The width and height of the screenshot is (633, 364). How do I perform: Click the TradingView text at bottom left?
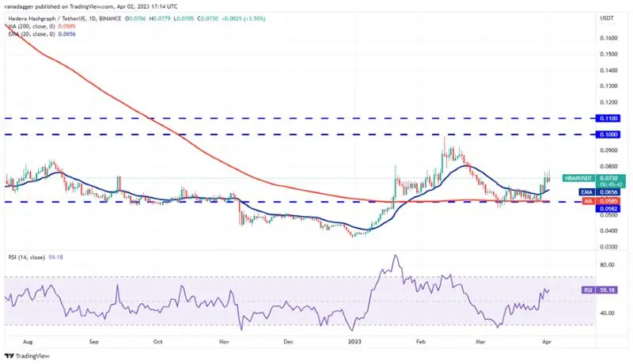(x=33, y=355)
